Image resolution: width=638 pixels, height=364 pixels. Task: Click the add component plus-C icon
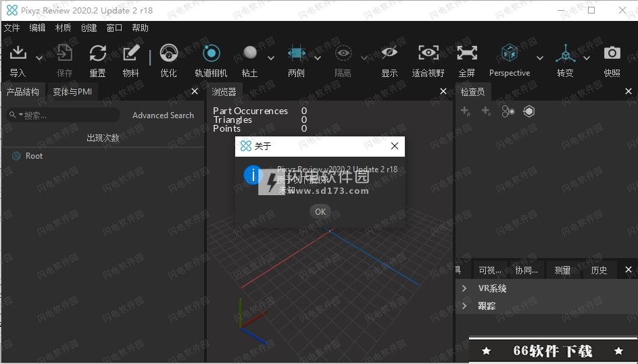coord(486,111)
